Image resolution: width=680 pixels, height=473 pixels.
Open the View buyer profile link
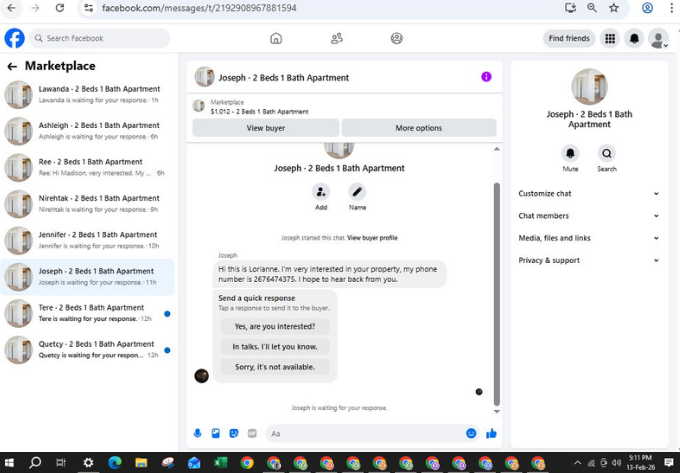[372, 238]
